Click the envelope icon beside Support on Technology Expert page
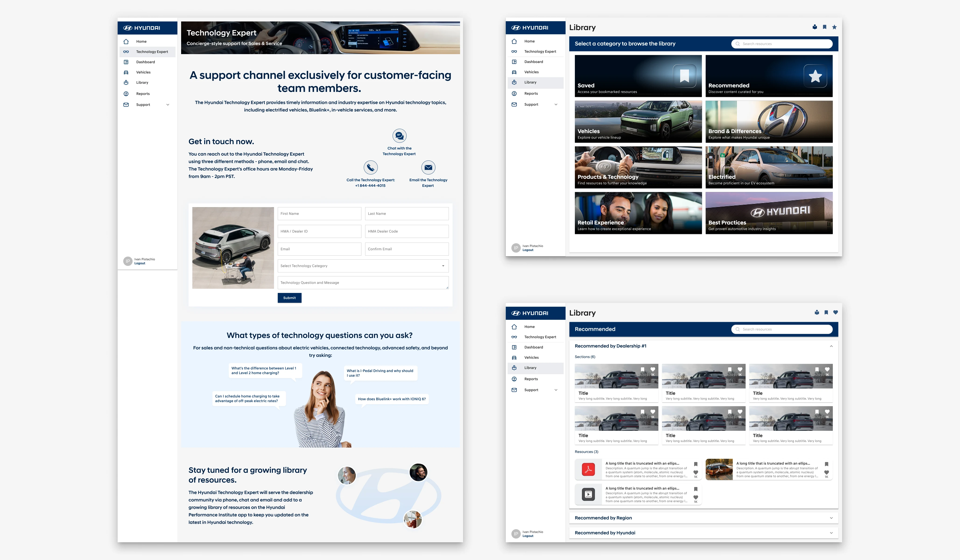 tap(126, 105)
